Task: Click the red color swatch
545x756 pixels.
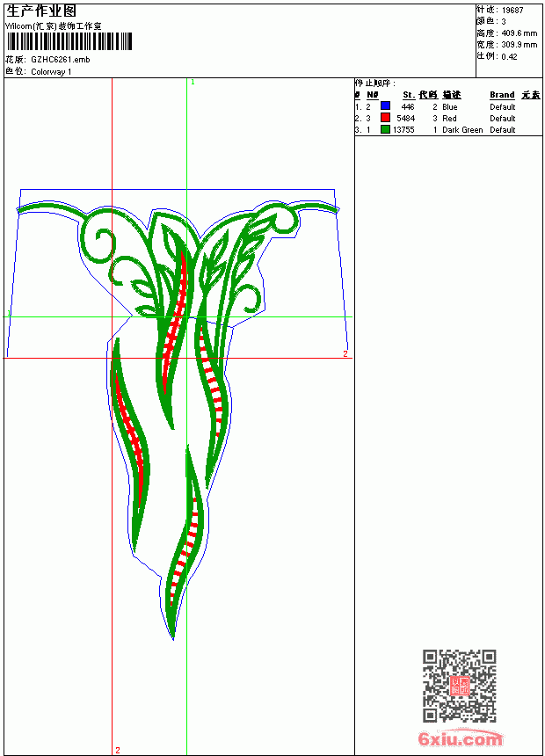Action: [x=385, y=117]
